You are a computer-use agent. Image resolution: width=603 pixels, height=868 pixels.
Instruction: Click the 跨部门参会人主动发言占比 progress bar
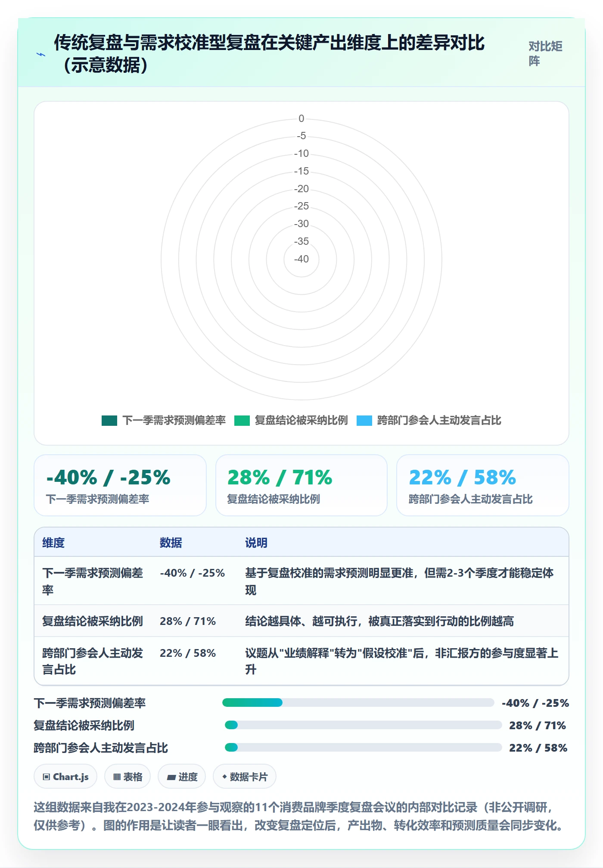click(364, 748)
